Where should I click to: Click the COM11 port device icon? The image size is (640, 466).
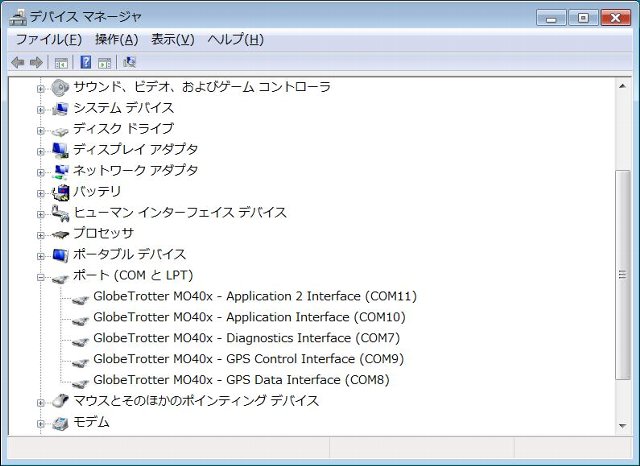coord(80,299)
